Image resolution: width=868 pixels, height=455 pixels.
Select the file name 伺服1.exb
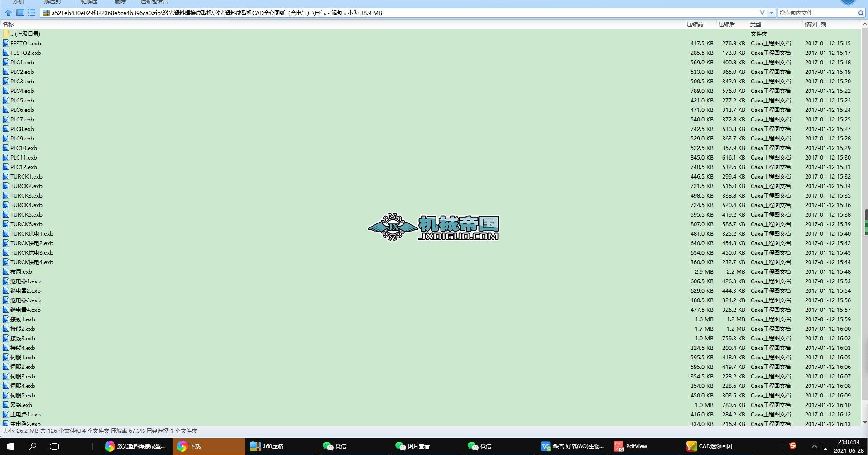click(x=23, y=358)
